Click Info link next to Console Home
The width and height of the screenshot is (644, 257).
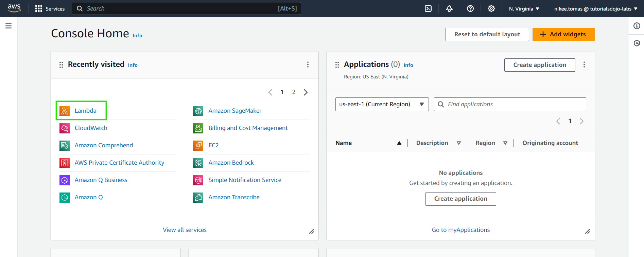point(137,36)
